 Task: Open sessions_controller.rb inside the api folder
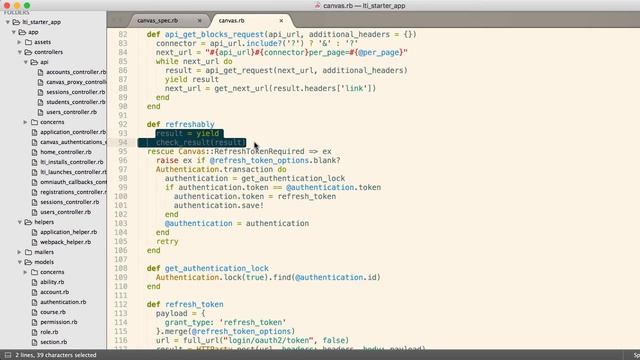point(76,92)
